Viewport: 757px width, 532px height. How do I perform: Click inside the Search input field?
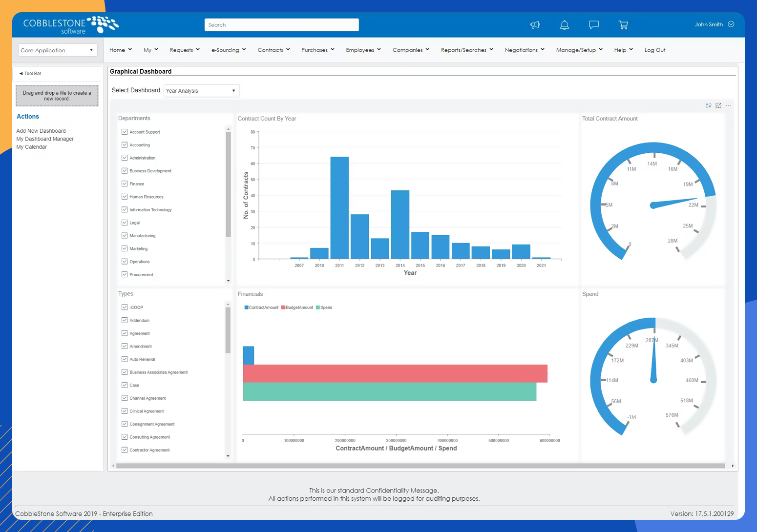tap(281, 24)
